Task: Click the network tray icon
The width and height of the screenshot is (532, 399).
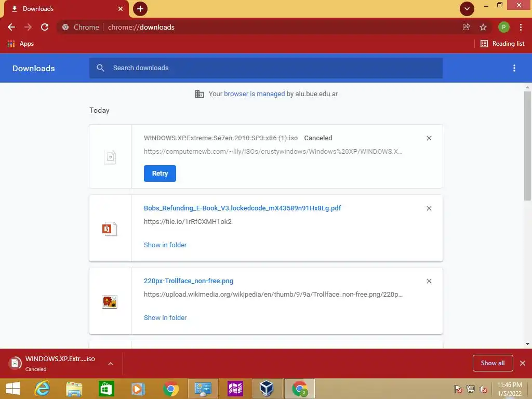Action: pyautogui.click(x=471, y=389)
